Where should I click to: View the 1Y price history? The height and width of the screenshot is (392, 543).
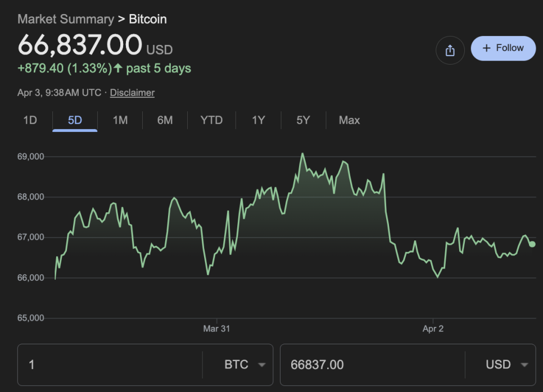coord(258,120)
